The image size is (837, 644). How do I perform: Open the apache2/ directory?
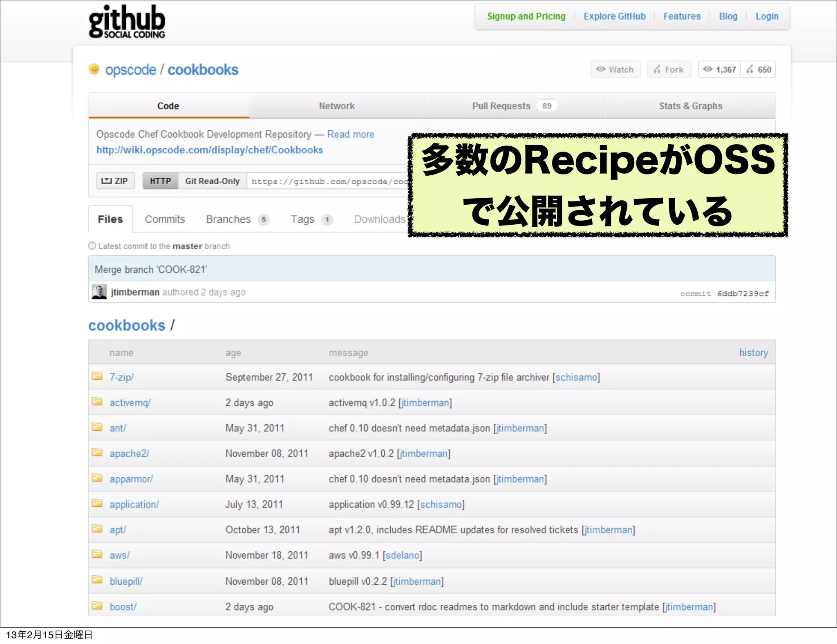coord(129,454)
